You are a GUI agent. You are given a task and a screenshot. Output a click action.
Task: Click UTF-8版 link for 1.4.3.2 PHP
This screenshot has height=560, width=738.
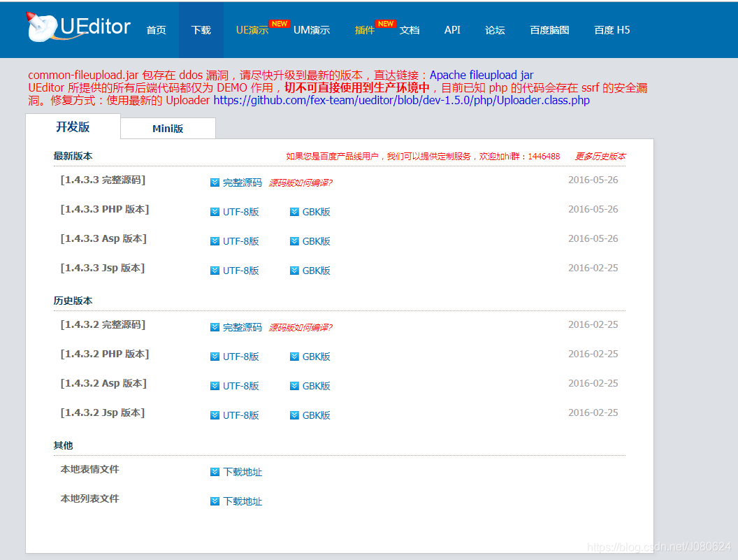(241, 357)
